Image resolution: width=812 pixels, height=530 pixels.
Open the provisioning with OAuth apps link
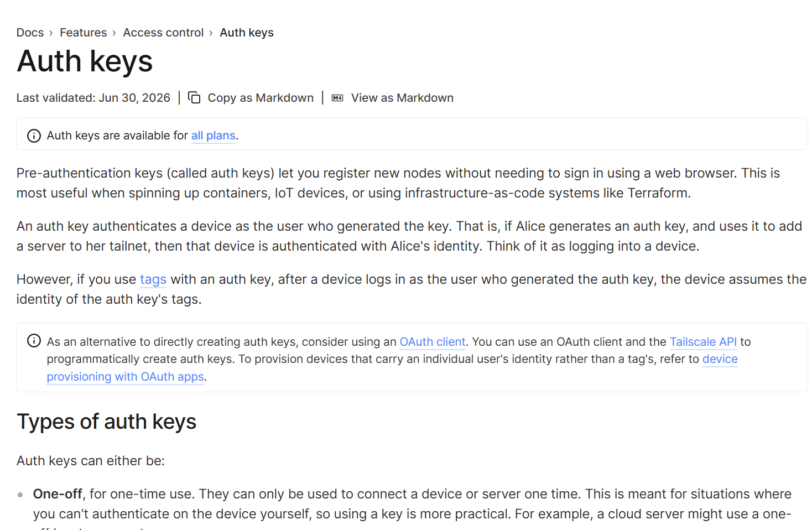[x=126, y=377]
